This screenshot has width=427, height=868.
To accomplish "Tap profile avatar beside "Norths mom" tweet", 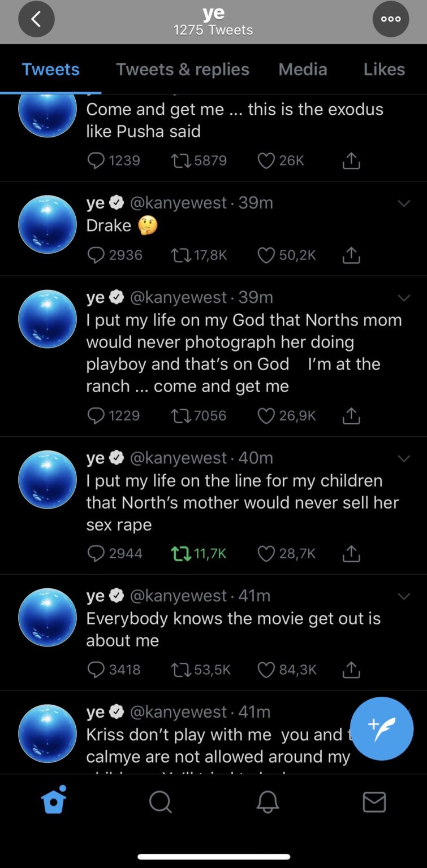I will coord(48,319).
